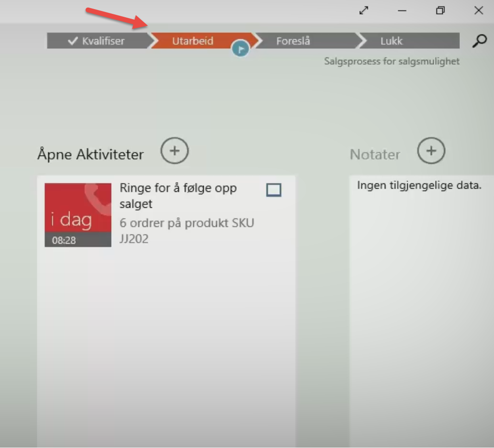This screenshot has width=494, height=448.
Task: Tick the checkbox for the phone call activity
Action: 274,190
